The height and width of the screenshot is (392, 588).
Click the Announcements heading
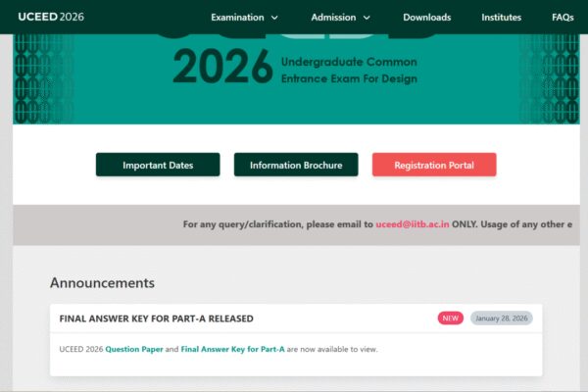[102, 283]
